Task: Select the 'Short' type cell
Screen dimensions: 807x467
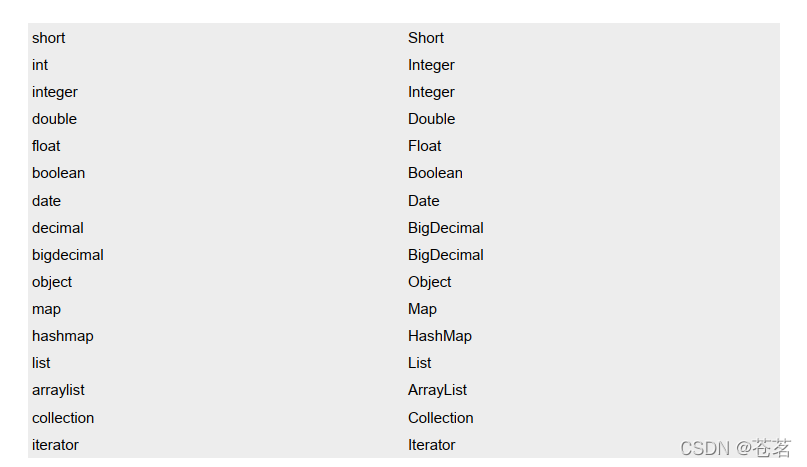Action: click(x=426, y=38)
